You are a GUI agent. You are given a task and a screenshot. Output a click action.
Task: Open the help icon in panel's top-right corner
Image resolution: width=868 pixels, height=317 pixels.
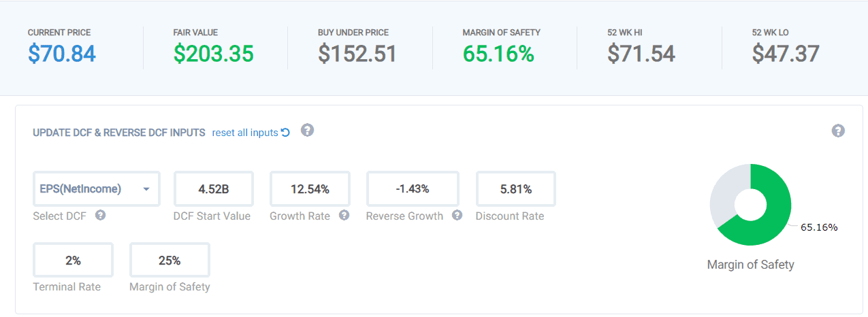[838, 131]
